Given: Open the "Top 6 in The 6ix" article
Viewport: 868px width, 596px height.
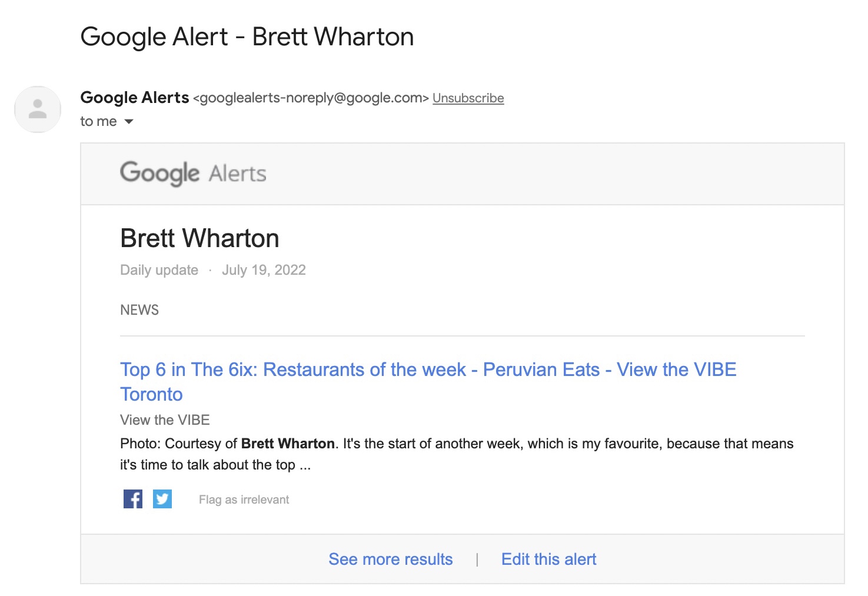Looking at the screenshot, I should click(428, 370).
